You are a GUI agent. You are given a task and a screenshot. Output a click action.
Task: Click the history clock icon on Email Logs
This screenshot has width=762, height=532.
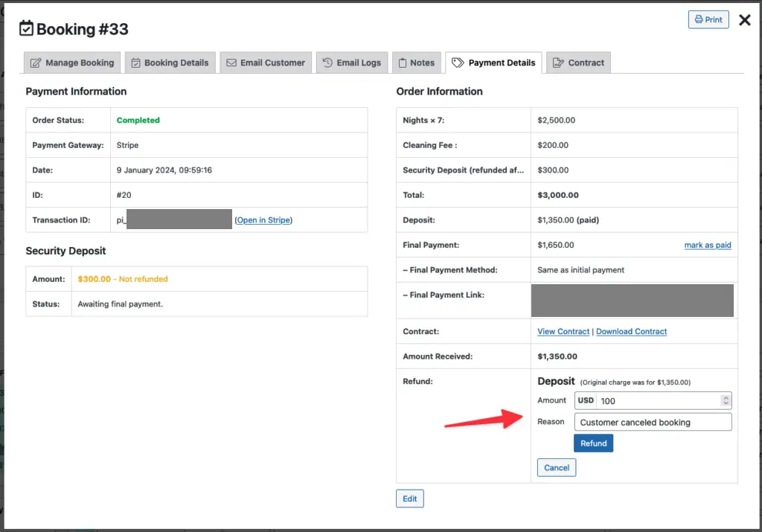click(x=327, y=63)
